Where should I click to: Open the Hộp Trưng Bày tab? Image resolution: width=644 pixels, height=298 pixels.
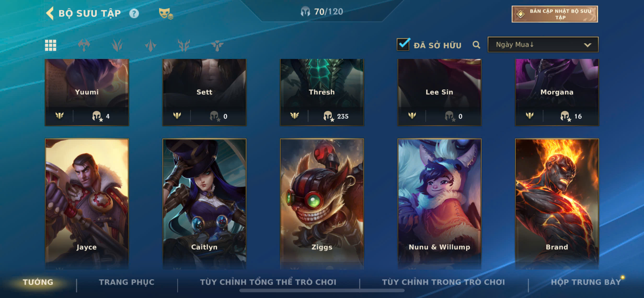[x=586, y=282]
